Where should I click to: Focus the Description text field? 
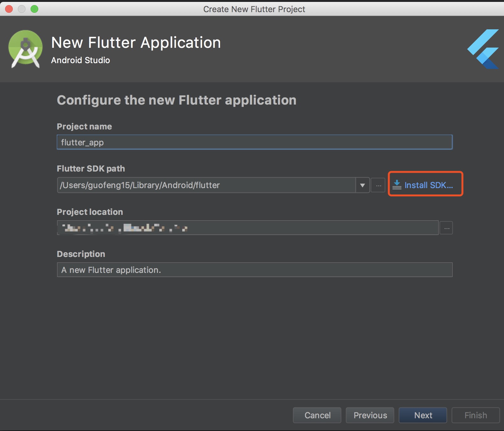[x=255, y=270]
